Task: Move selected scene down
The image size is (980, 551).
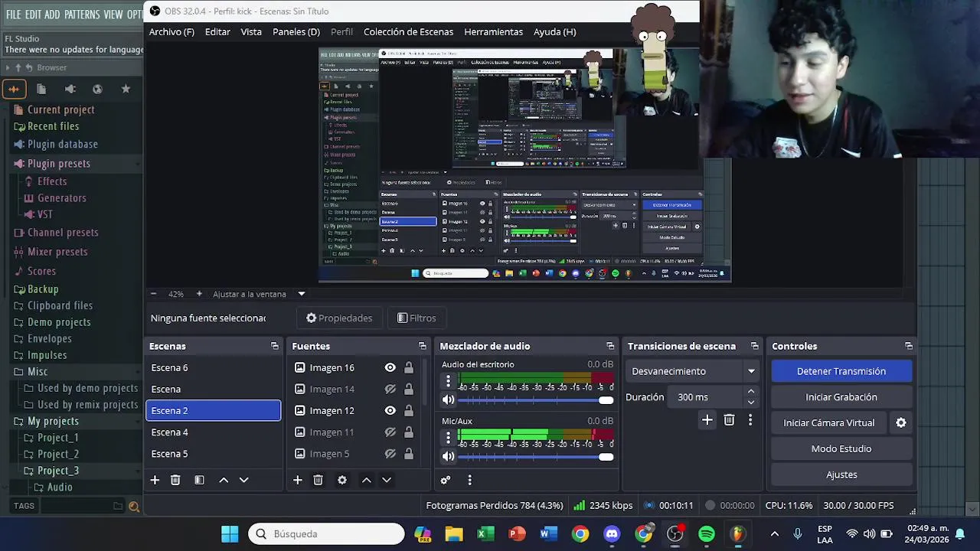Action: (x=243, y=480)
